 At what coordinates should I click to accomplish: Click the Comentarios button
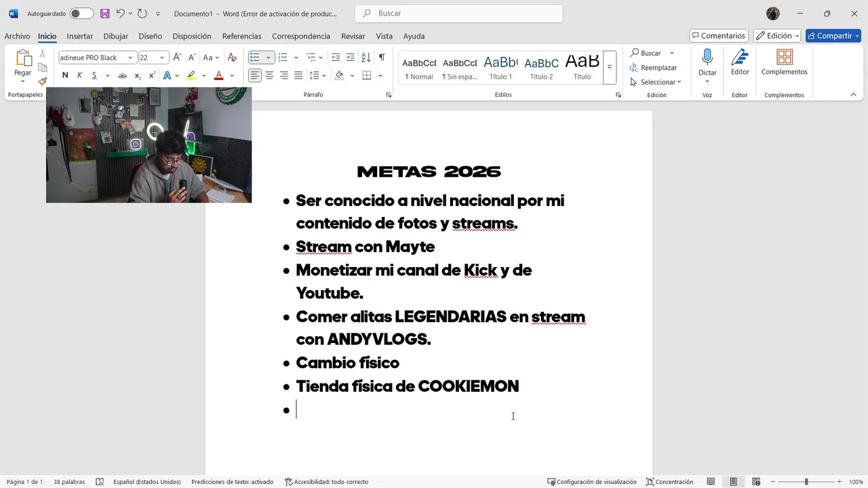pyautogui.click(x=719, y=36)
